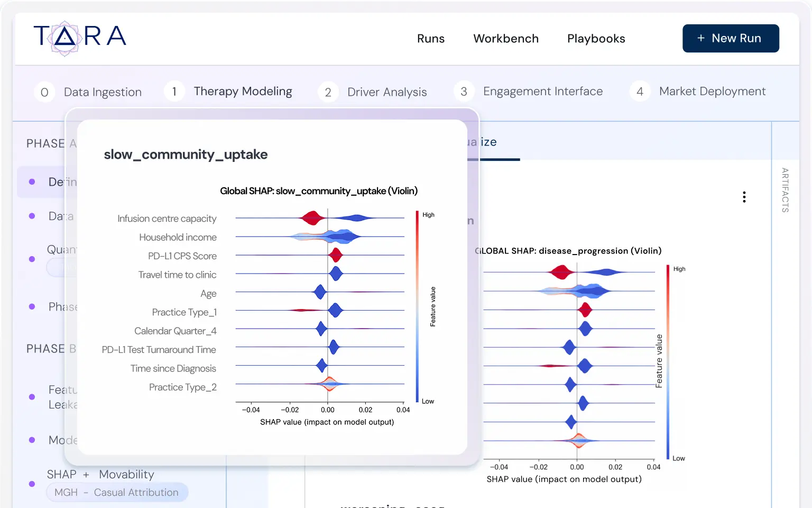
Task: Select step 2 circle for Driver Analysis
Action: coord(328,92)
